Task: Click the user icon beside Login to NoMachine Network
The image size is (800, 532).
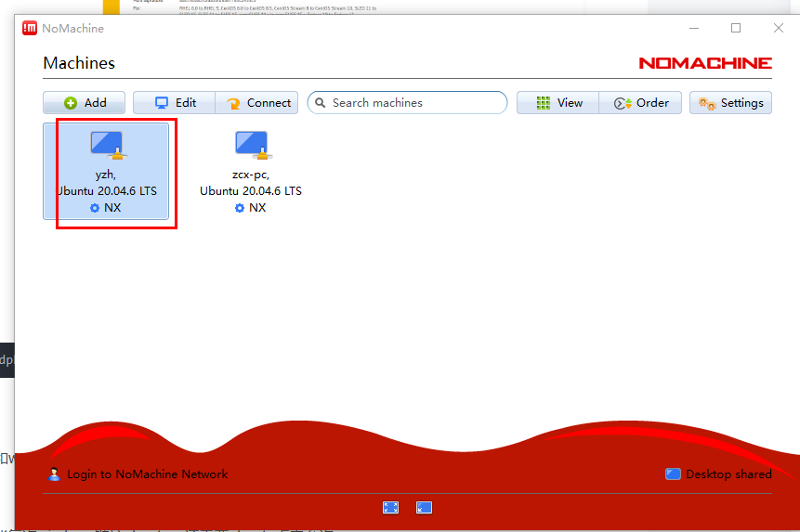Action: pyautogui.click(x=54, y=474)
